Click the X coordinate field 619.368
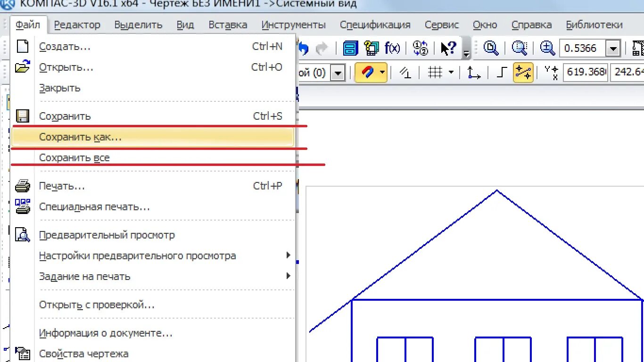This screenshot has height=362, width=644. [x=586, y=72]
